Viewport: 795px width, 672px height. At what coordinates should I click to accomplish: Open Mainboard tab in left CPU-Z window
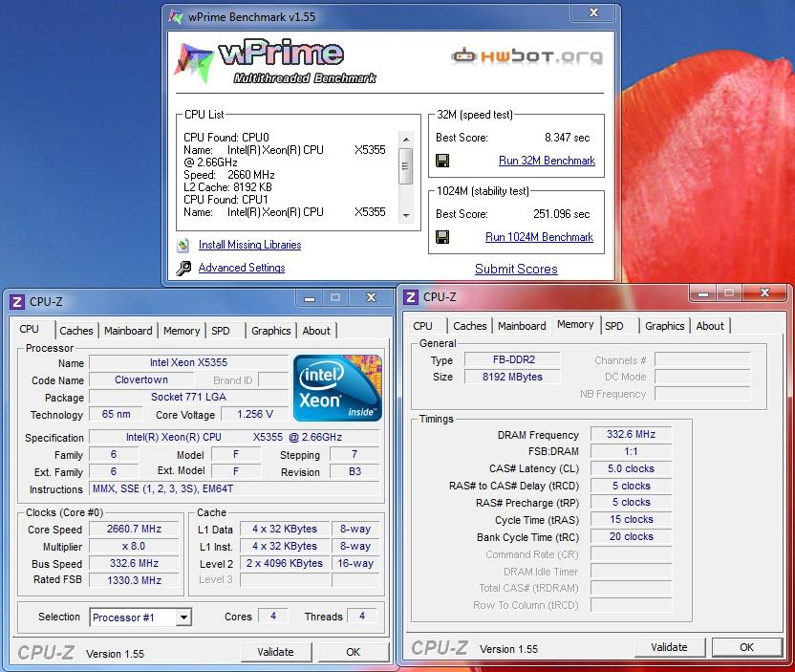[x=128, y=331]
